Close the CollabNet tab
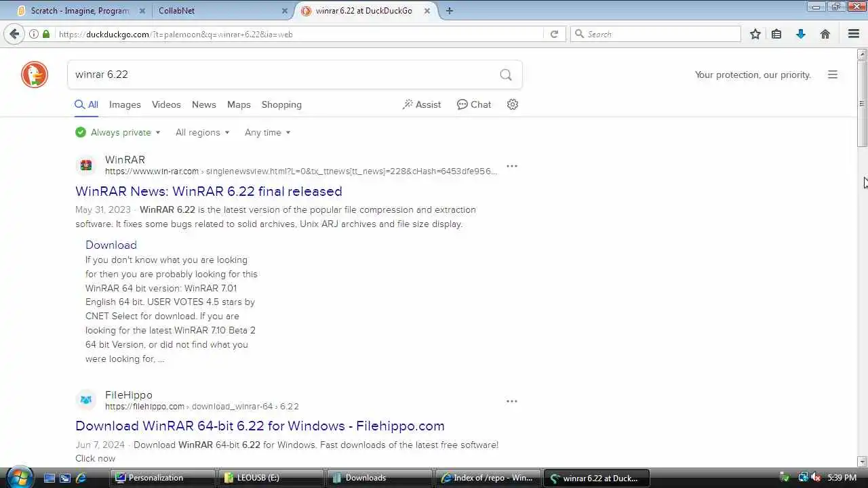The width and height of the screenshot is (868, 488). [x=285, y=11]
